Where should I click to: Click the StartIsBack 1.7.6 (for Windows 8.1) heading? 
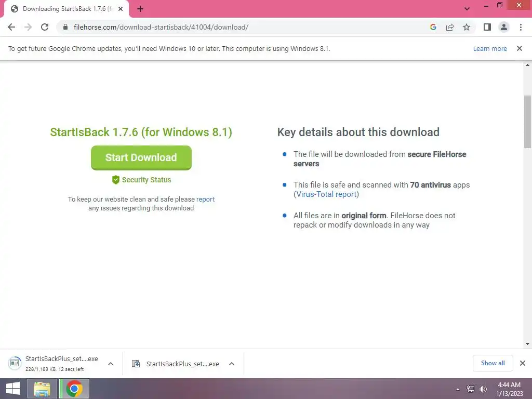coord(141,132)
